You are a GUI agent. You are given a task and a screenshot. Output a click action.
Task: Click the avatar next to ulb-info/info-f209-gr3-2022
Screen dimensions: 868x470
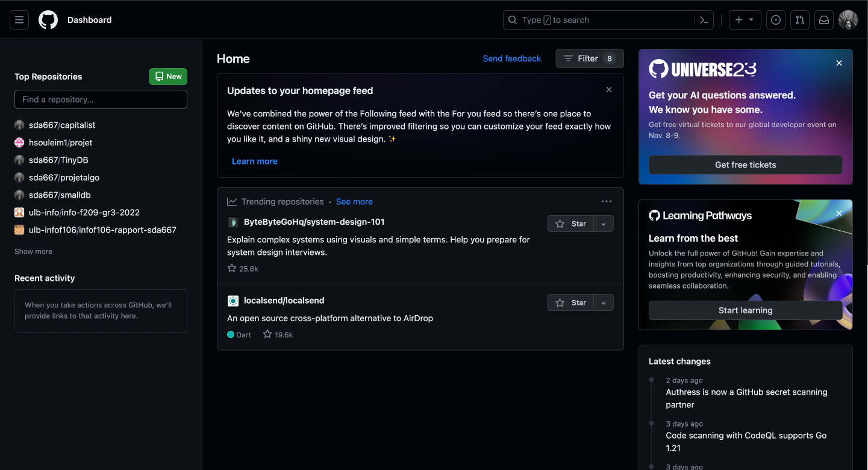tap(19, 213)
